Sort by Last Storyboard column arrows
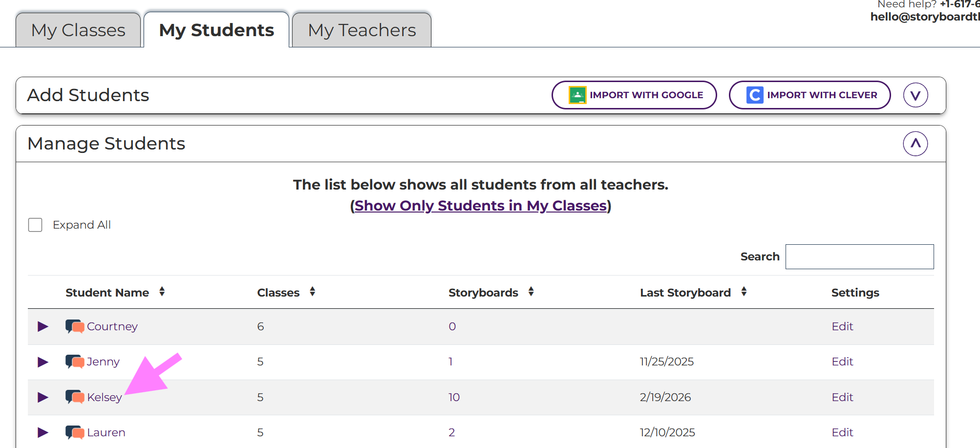Image resolution: width=980 pixels, height=448 pixels. [744, 292]
